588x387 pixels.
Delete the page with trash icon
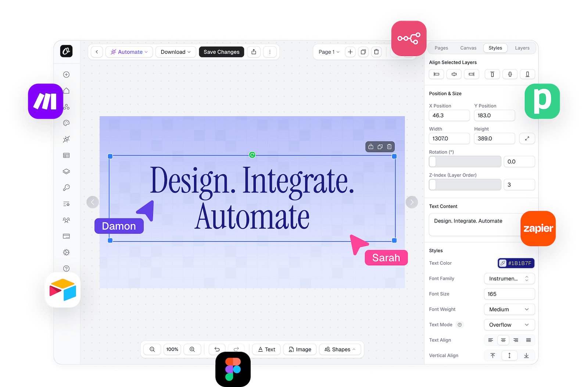click(x=376, y=52)
